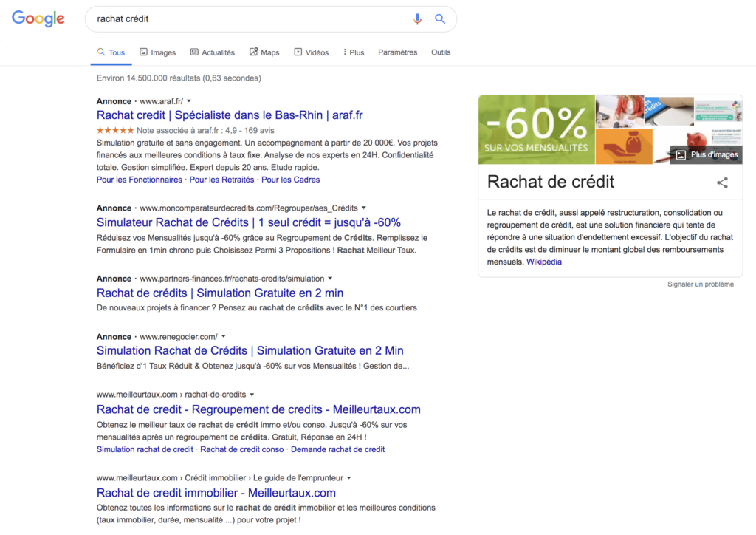Open the woman-with-documents thumbnail image

[619, 111]
